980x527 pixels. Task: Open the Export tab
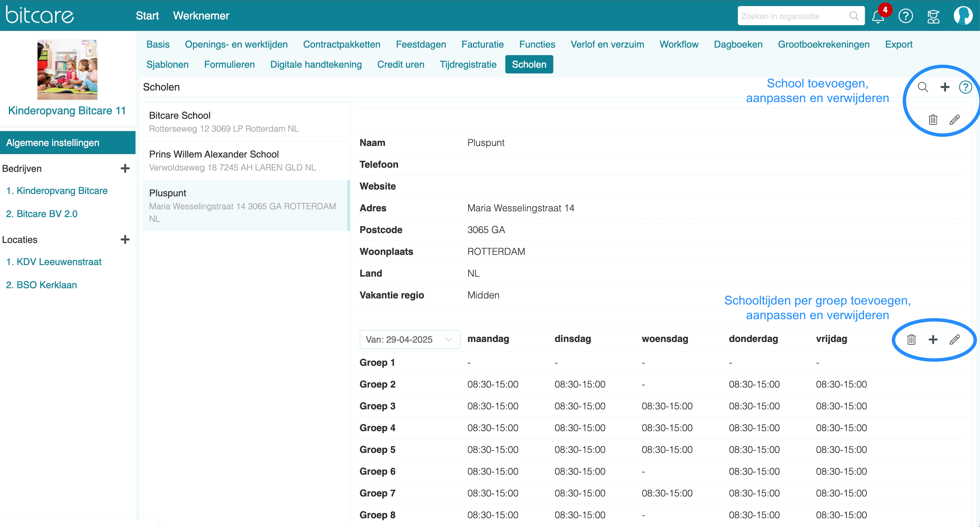point(899,44)
